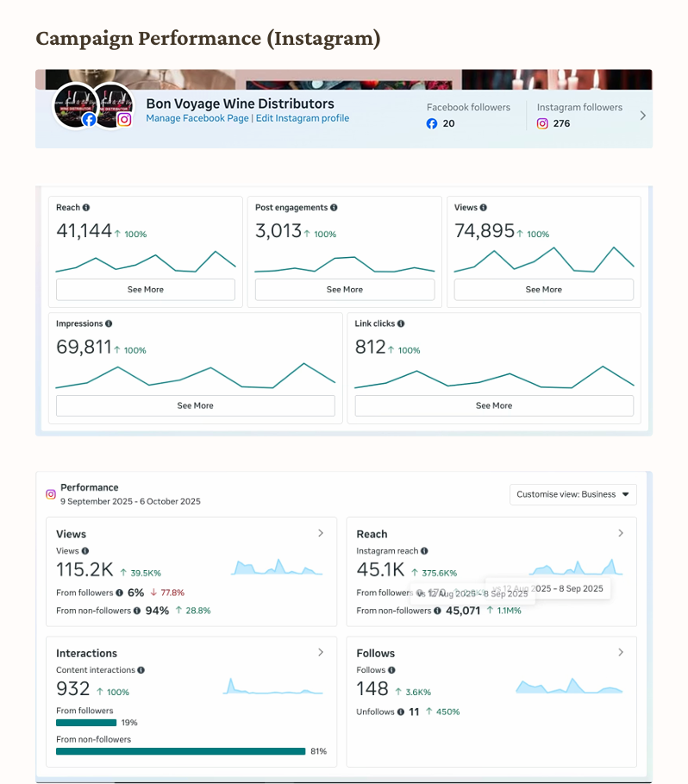Expand the followers summary with the right chevron
The height and width of the screenshot is (784, 688).
tap(643, 116)
